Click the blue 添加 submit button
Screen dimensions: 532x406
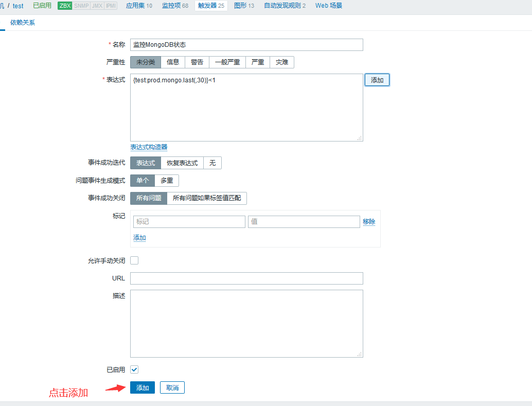tap(143, 387)
